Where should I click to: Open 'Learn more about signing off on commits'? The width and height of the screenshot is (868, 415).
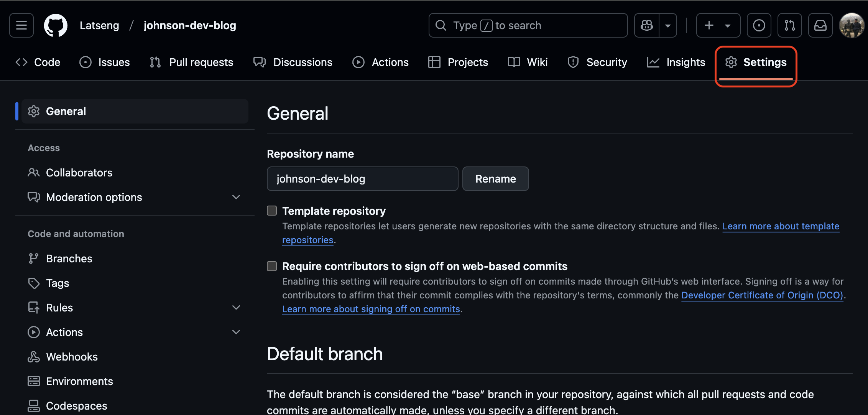pos(371,309)
